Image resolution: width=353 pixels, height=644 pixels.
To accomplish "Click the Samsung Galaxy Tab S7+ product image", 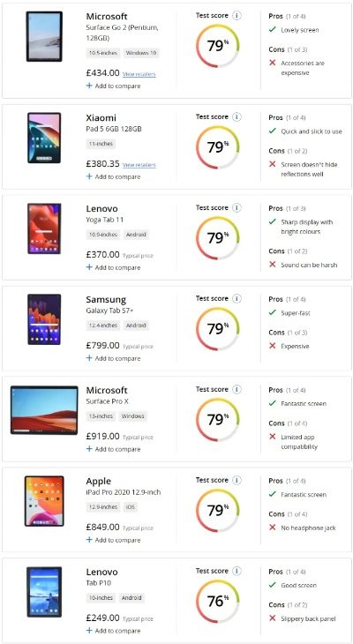I will [44, 319].
